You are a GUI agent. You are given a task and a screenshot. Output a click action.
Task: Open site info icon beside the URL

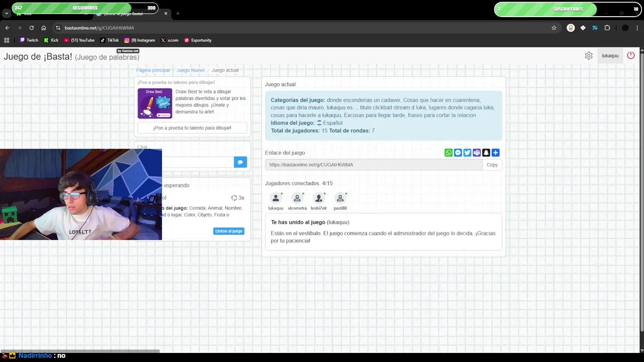coord(58,28)
